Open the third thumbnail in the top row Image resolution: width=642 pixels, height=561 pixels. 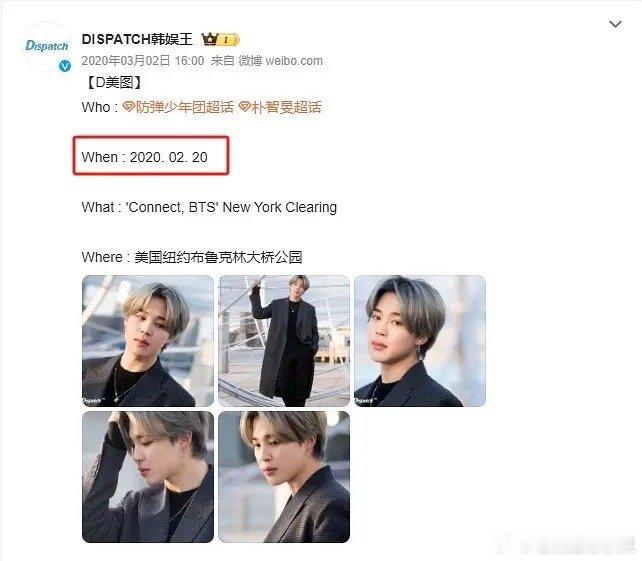[420, 341]
